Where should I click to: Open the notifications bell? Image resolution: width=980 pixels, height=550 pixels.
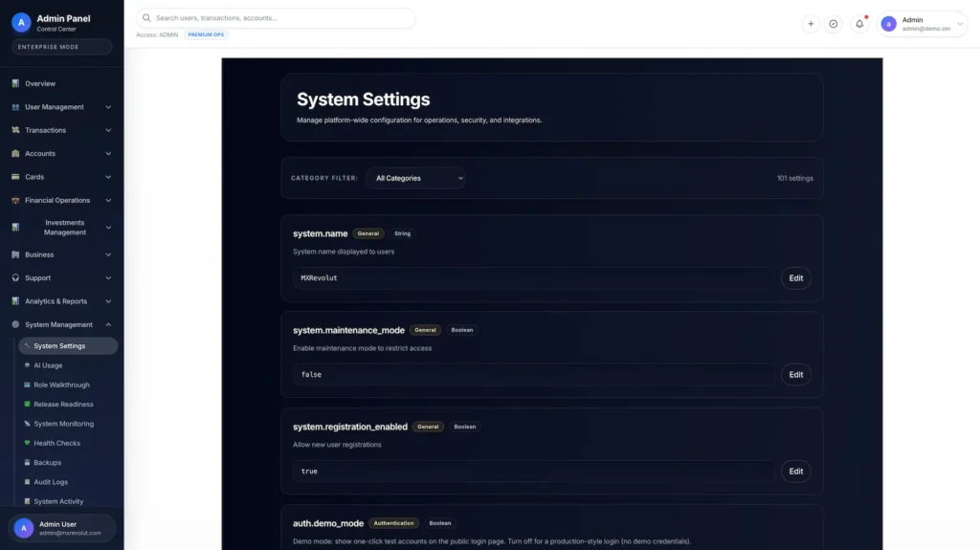tap(859, 24)
